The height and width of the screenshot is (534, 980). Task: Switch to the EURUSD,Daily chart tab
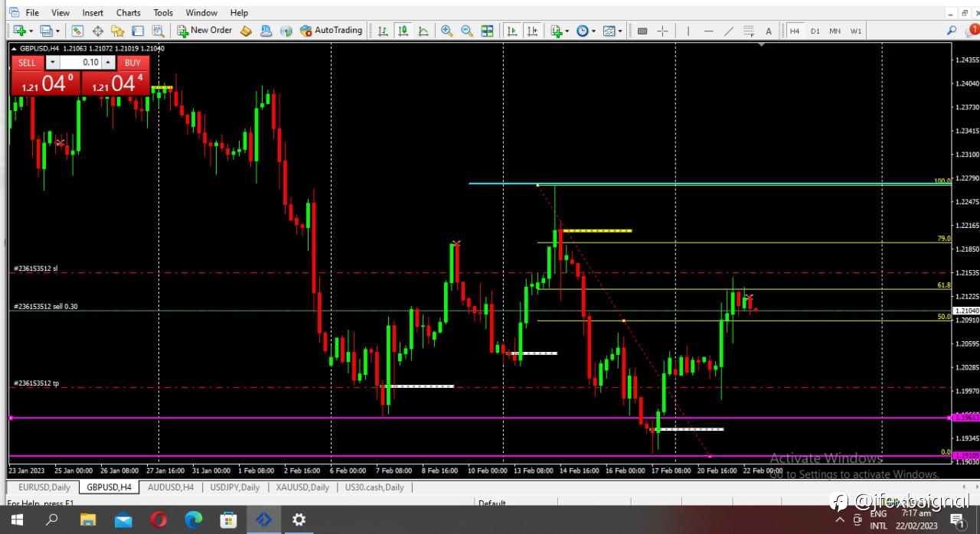(44, 487)
